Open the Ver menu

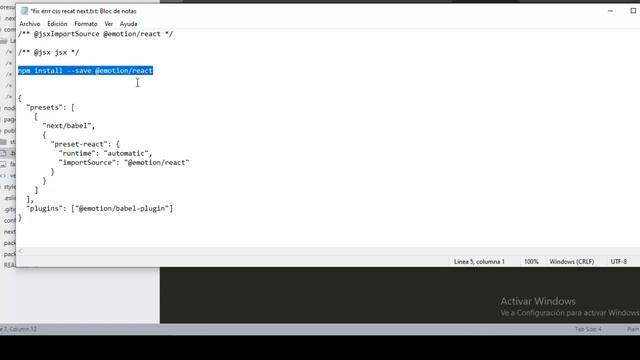[109, 24]
